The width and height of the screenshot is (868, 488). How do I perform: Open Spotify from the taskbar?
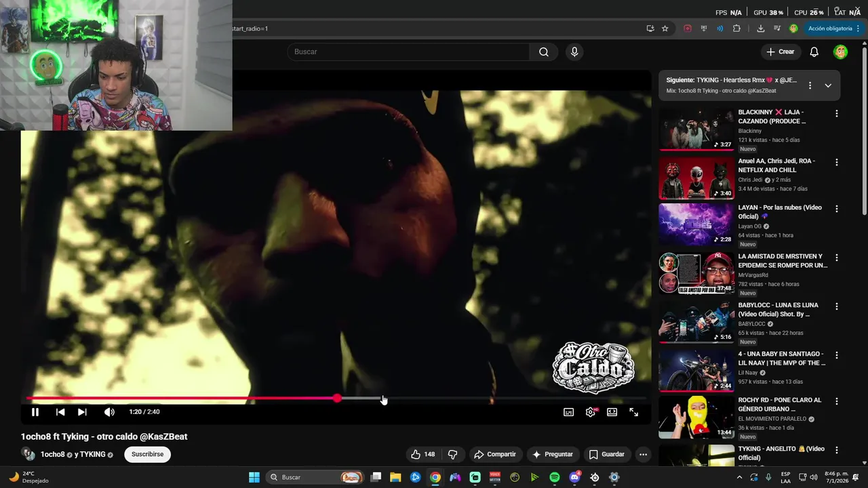pyautogui.click(x=555, y=477)
